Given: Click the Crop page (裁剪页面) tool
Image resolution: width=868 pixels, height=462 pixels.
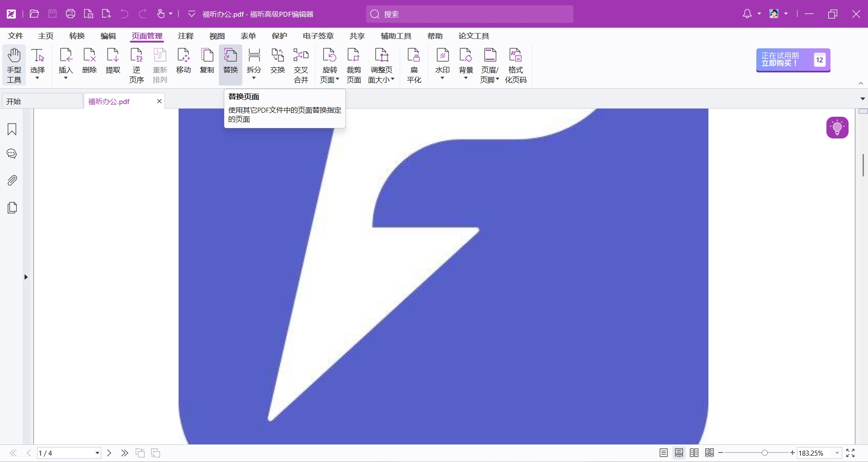Looking at the screenshot, I should coord(354,66).
